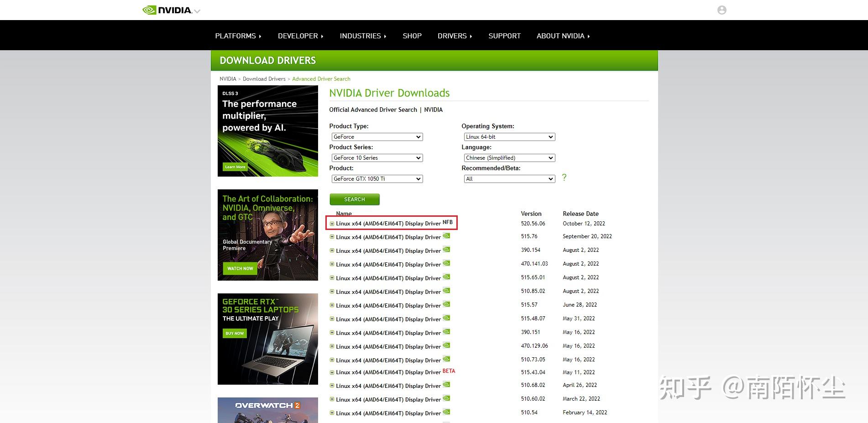The width and height of the screenshot is (868, 423).
Task: Expand the 515.76 driver row plus icon
Action: 332,237
